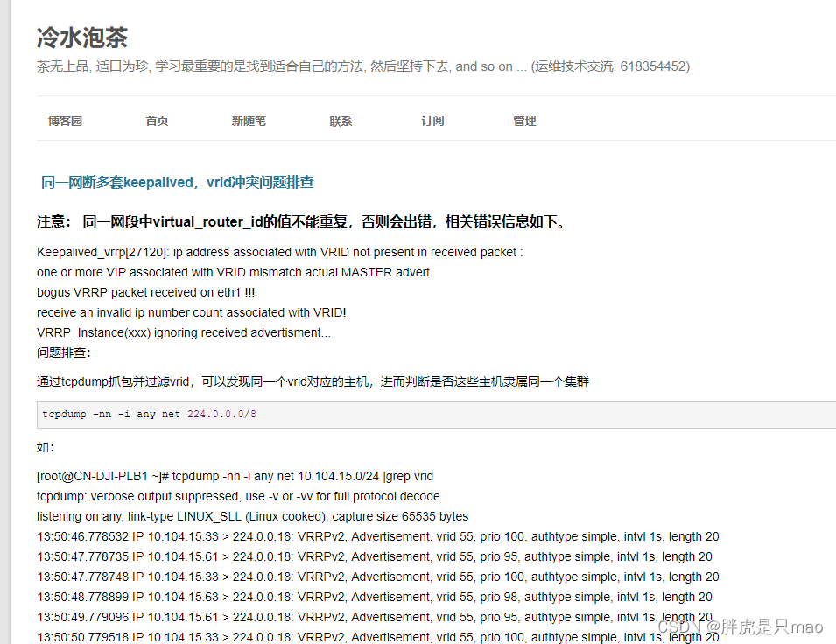Screen dimensions: 836x644
Task: Select the 'verbose output suppressed' line
Action: pos(238,496)
